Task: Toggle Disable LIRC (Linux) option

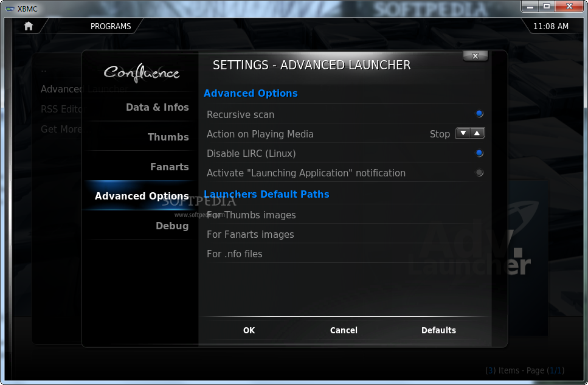Action: point(479,153)
